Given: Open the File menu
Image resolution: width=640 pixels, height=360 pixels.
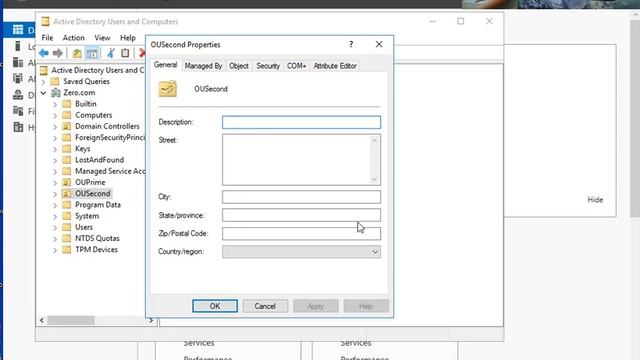Looking at the screenshot, I should [x=47, y=38].
